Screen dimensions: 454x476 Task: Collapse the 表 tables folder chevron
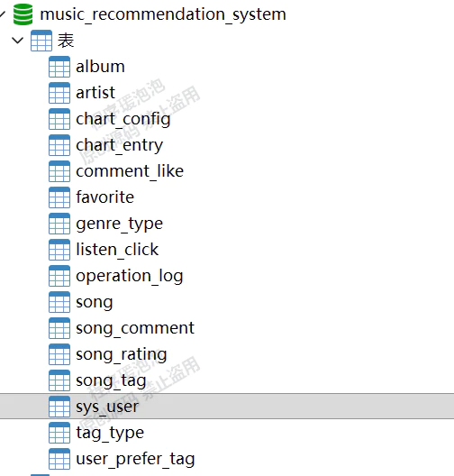(x=18, y=41)
